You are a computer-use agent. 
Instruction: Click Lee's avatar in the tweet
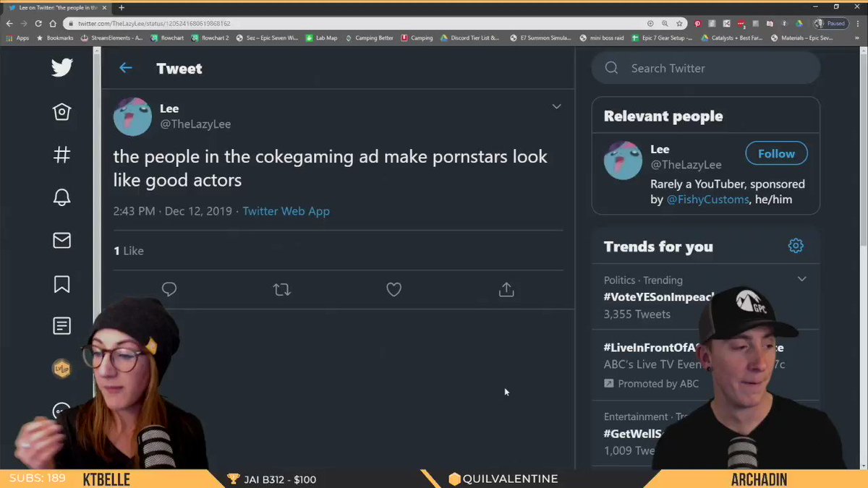tap(132, 116)
